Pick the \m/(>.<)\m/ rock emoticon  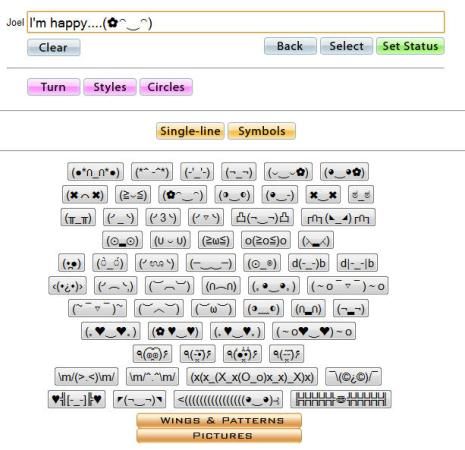(x=86, y=377)
